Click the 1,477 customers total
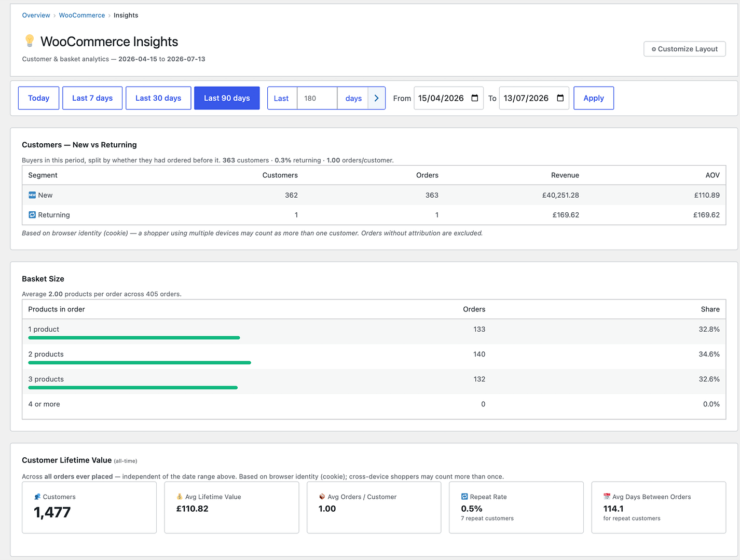740x560 pixels. pos(52,512)
